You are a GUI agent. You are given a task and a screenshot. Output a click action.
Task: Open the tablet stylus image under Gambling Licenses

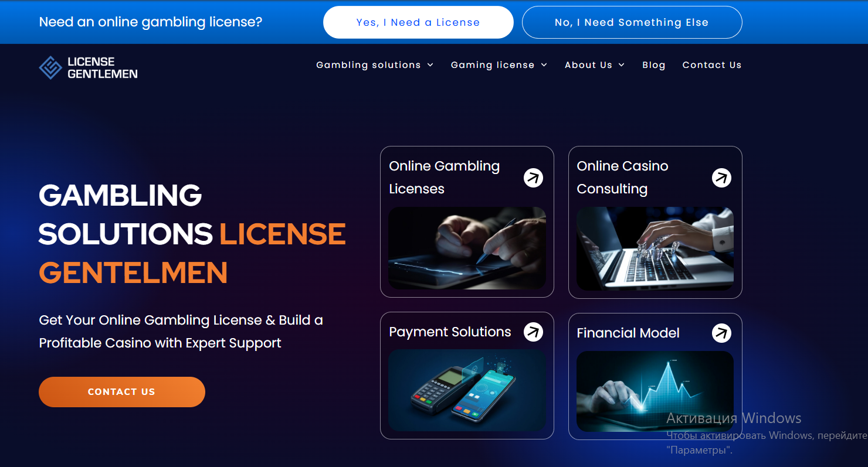(467, 248)
